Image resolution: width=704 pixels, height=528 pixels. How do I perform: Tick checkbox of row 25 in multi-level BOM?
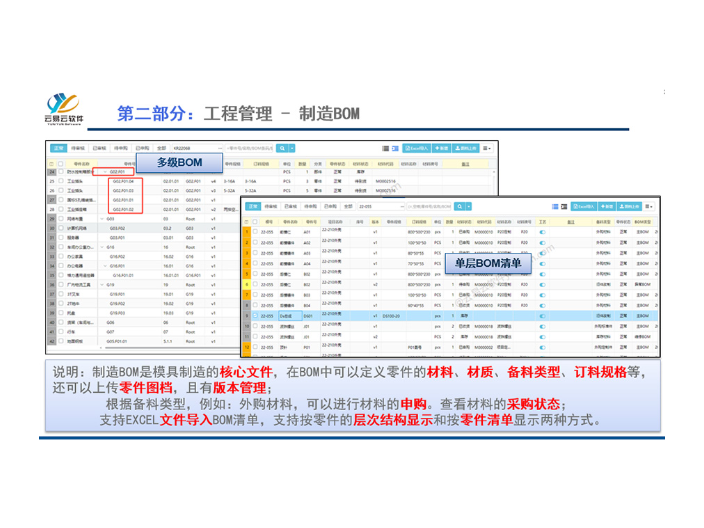click(60, 181)
